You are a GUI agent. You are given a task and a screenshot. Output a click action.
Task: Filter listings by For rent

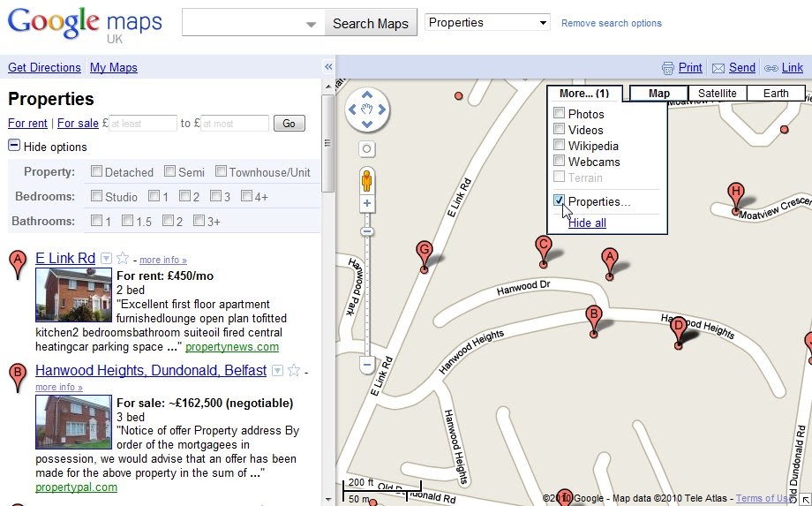[27, 124]
